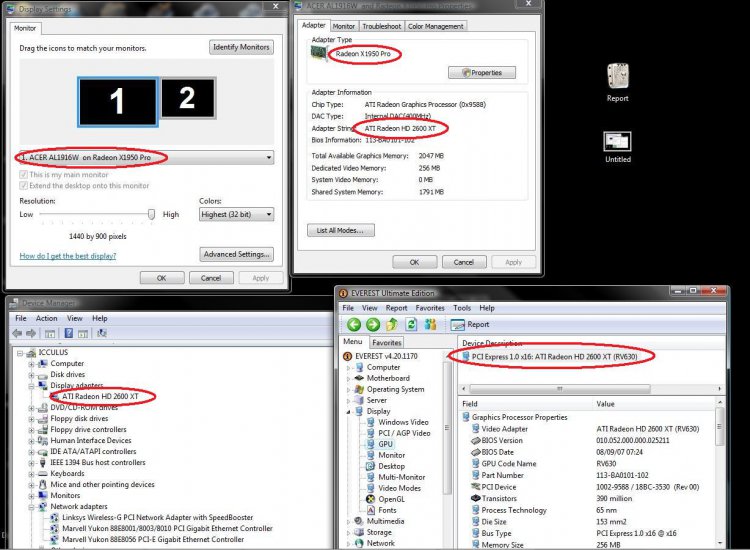Open the Favorites tab in EVEREST
The height and width of the screenshot is (550, 750).
386,342
